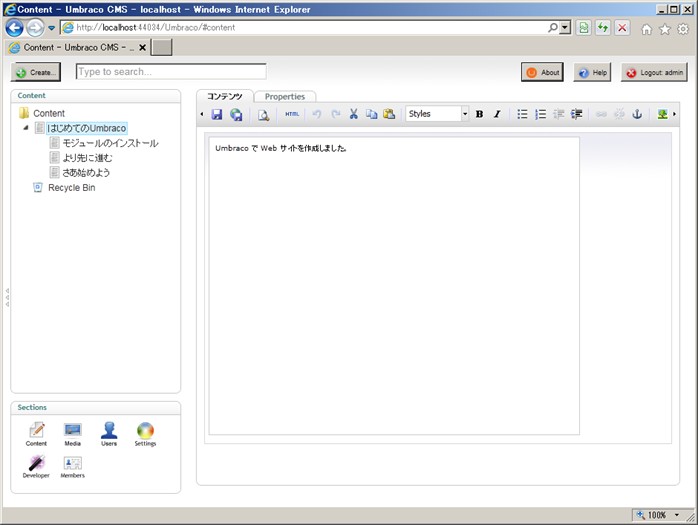
Task: Click the Save and publish globe icon
Action: click(x=236, y=114)
